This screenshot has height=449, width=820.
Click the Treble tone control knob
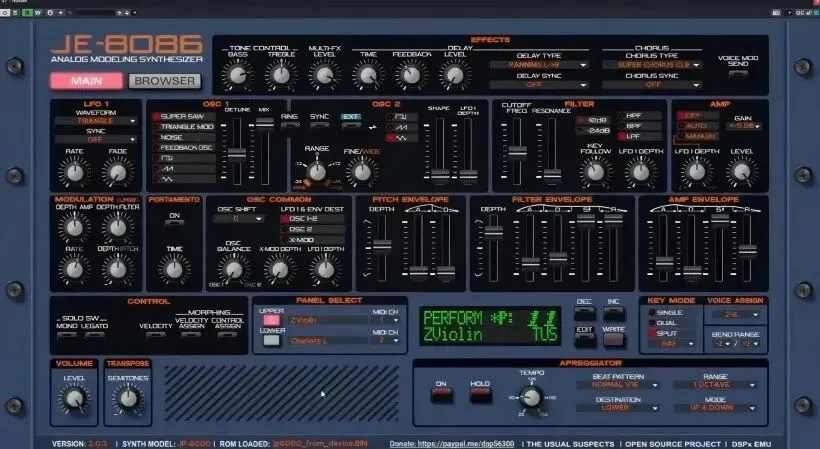pyautogui.click(x=281, y=75)
